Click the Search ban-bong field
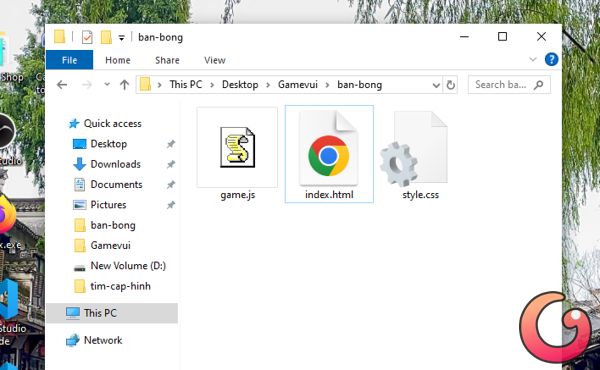 [x=509, y=85]
